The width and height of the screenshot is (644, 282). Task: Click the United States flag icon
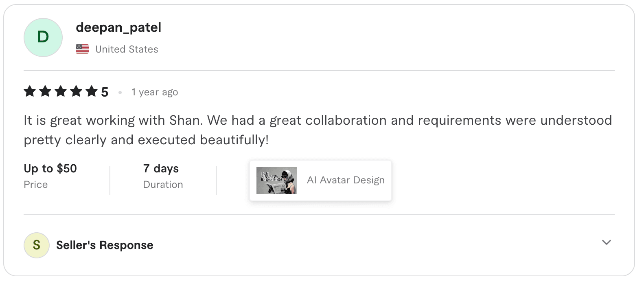pyautogui.click(x=83, y=49)
